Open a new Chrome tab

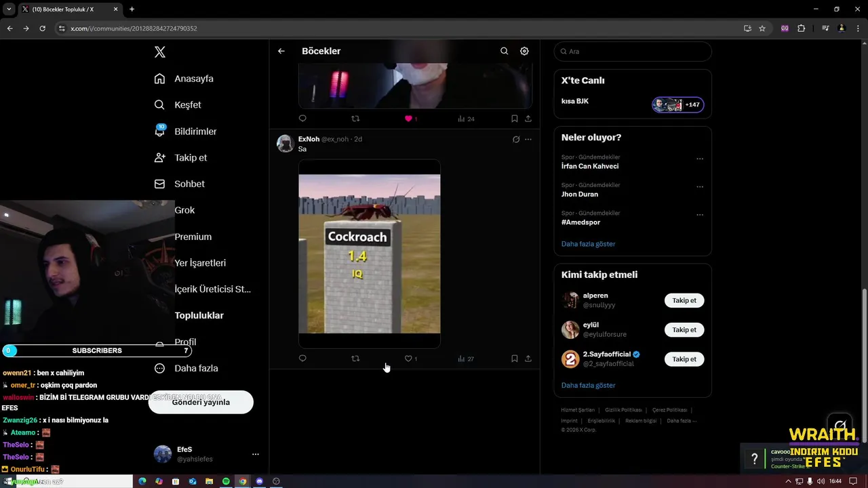point(132,9)
